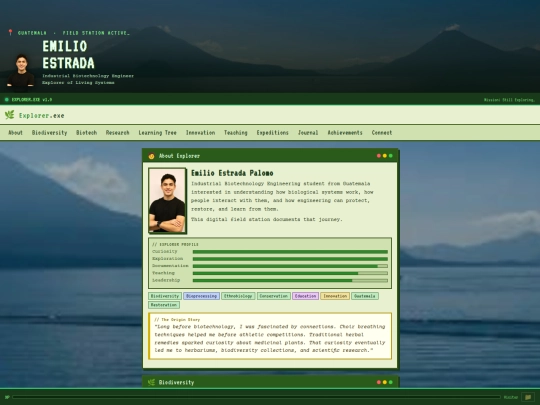
Task: Click the Conservation tag
Action: (x=273, y=296)
